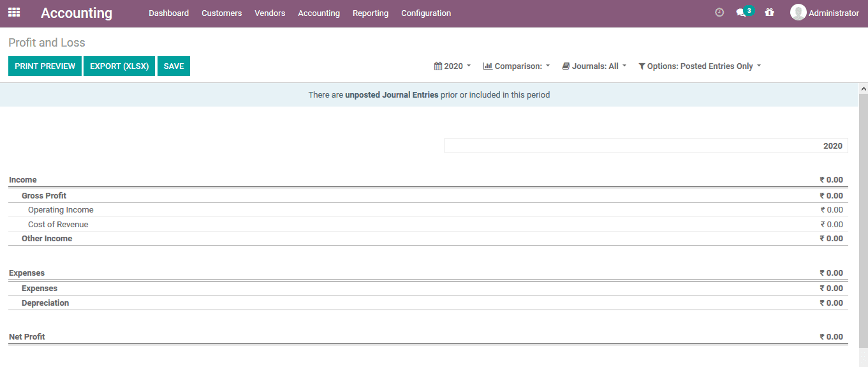Click the unposted Journal Entries link
This screenshot has width=868, height=367.
pyautogui.click(x=392, y=95)
